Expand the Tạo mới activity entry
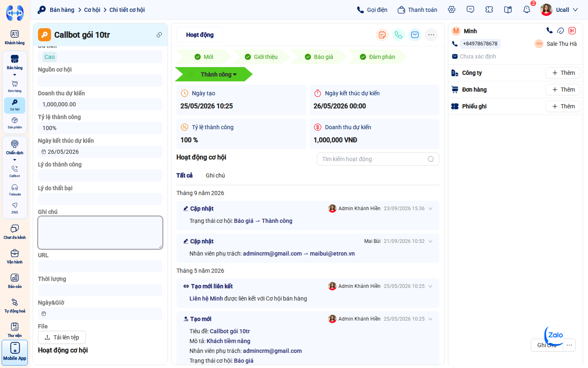588x368 pixels. (430, 319)
